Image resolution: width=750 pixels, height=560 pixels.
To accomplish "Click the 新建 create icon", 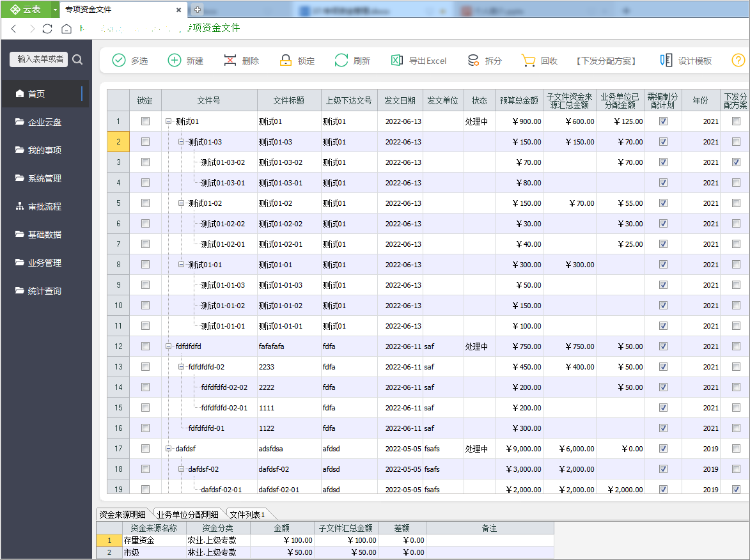I will pos(175,60).
